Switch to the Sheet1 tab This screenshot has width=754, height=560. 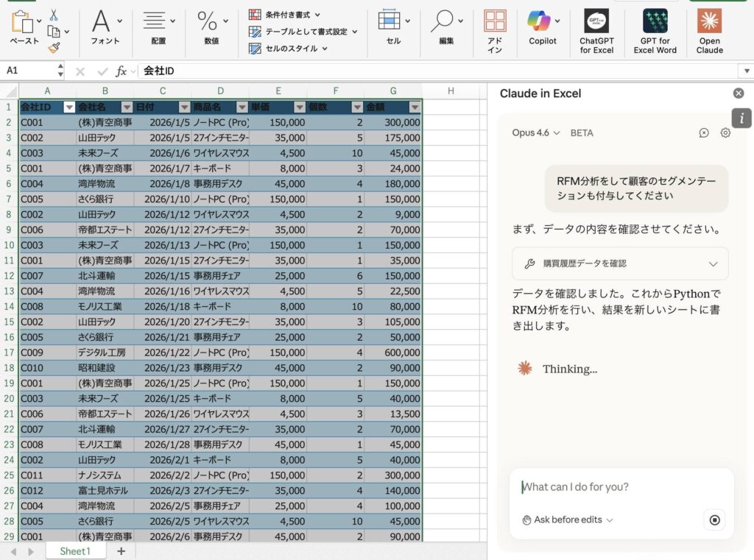click(x=74, y=551)
